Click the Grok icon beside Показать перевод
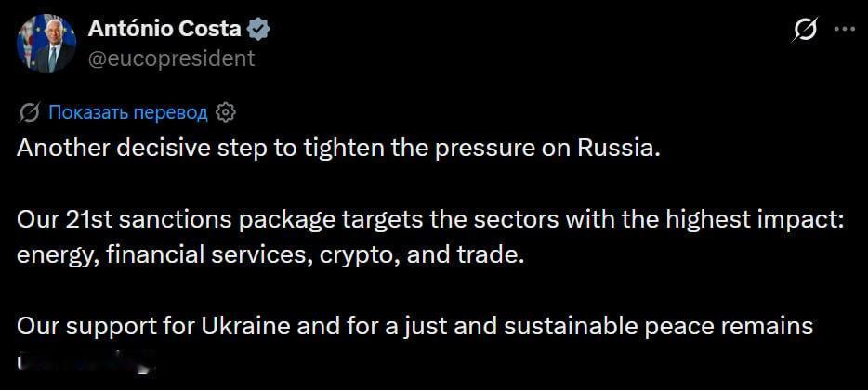868x390 pixels. pos(29,113)
